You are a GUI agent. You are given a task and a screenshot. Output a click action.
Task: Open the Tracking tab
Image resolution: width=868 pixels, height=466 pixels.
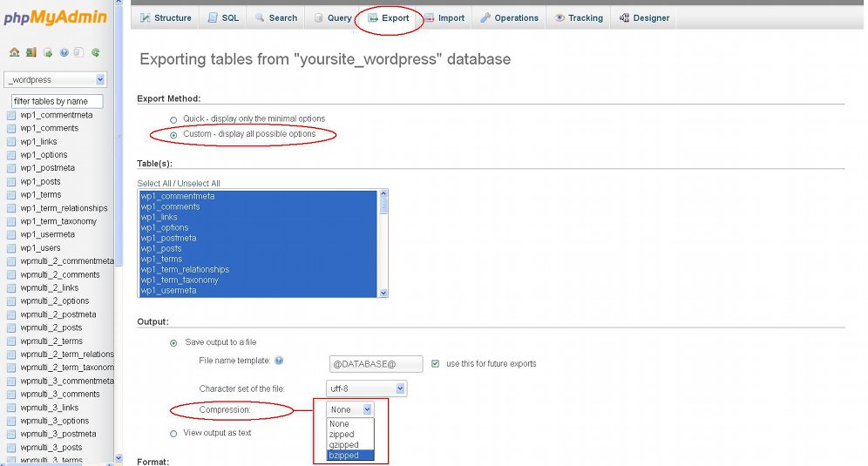point(579,17)
